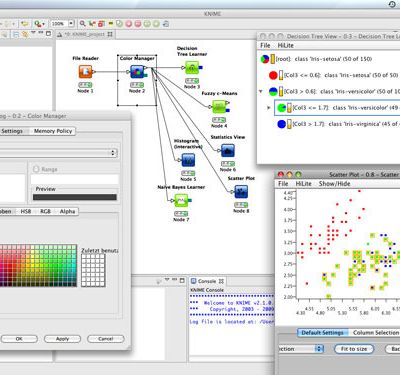This screenshot has height=375, width=400.
Task: Select the Fuzzy c-Means node icon
Action: click(x=219, y=107)
